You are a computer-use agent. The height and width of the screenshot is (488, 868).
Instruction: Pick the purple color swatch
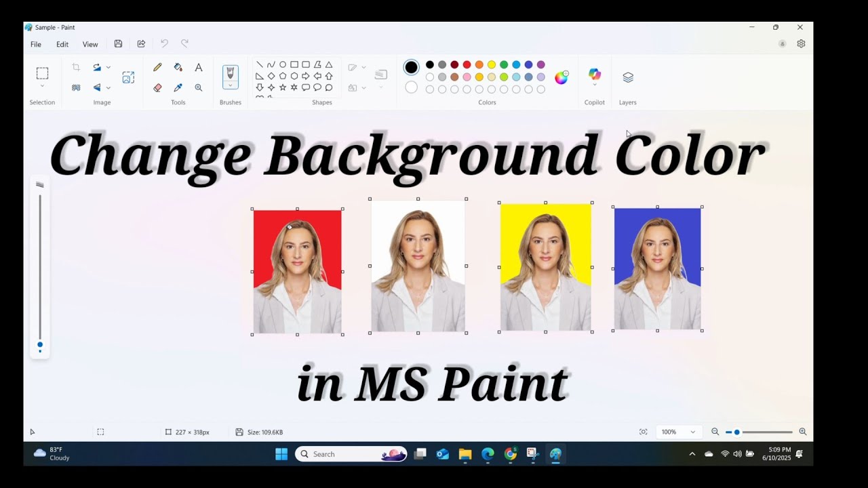[x=540, y=64]
